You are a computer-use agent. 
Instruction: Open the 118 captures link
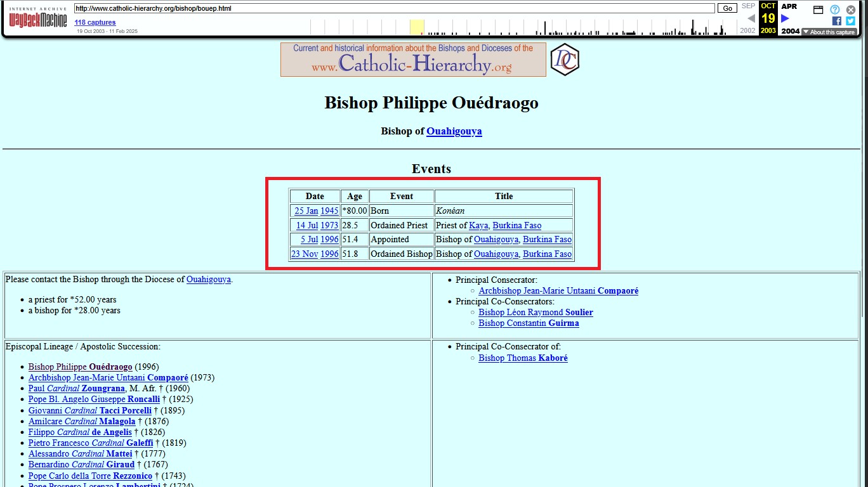tap(95, 22)
